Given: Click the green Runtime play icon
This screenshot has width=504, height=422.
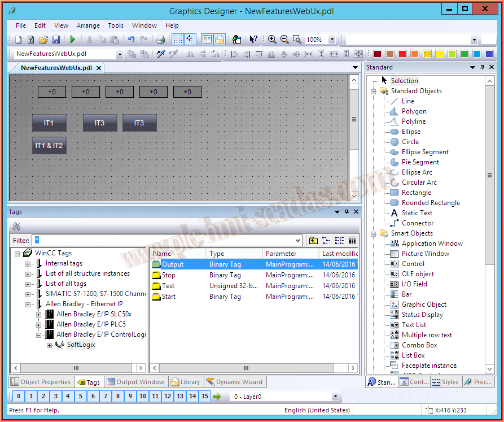Looking at the screenshot, I should (72, 40).
